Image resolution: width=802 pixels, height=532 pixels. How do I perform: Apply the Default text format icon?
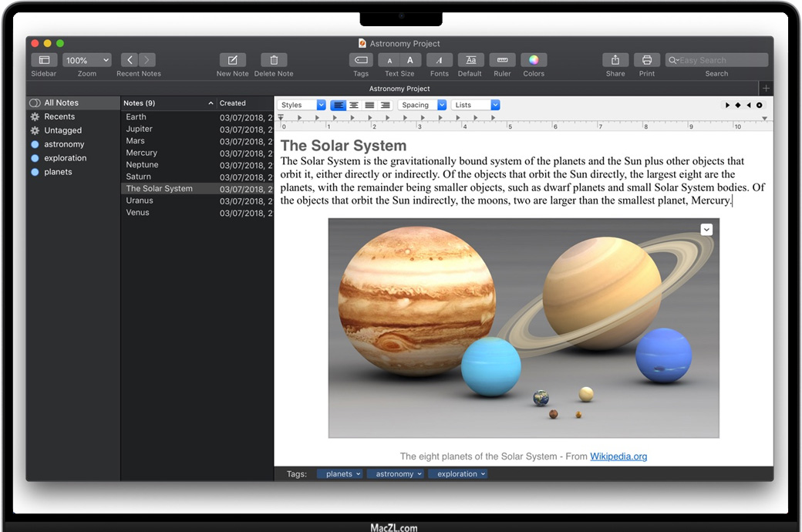470,60
